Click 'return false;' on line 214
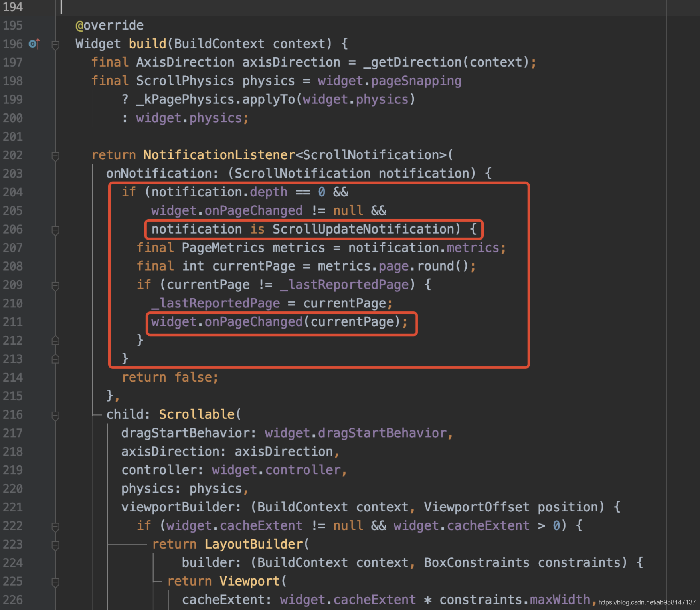This screenshot has width=700, height=610. click(x=170, y=377)
